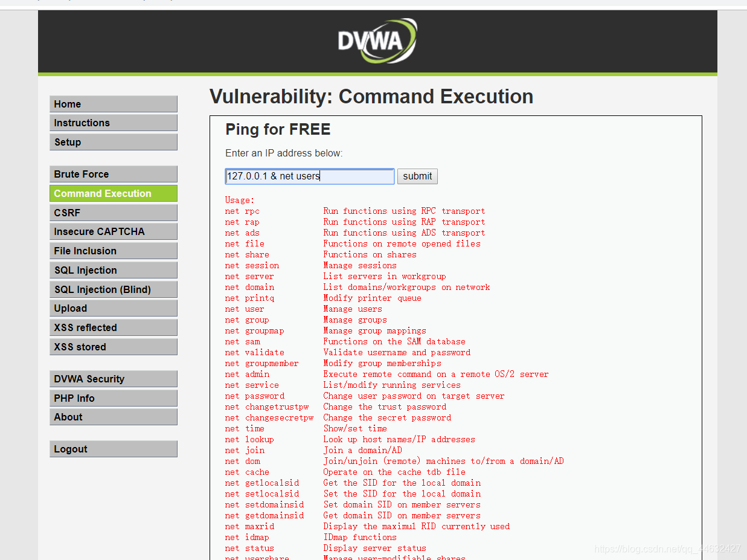The image size is (747, 560).
Task: Select the 'net cache' output line
Action: coord(345,472)
